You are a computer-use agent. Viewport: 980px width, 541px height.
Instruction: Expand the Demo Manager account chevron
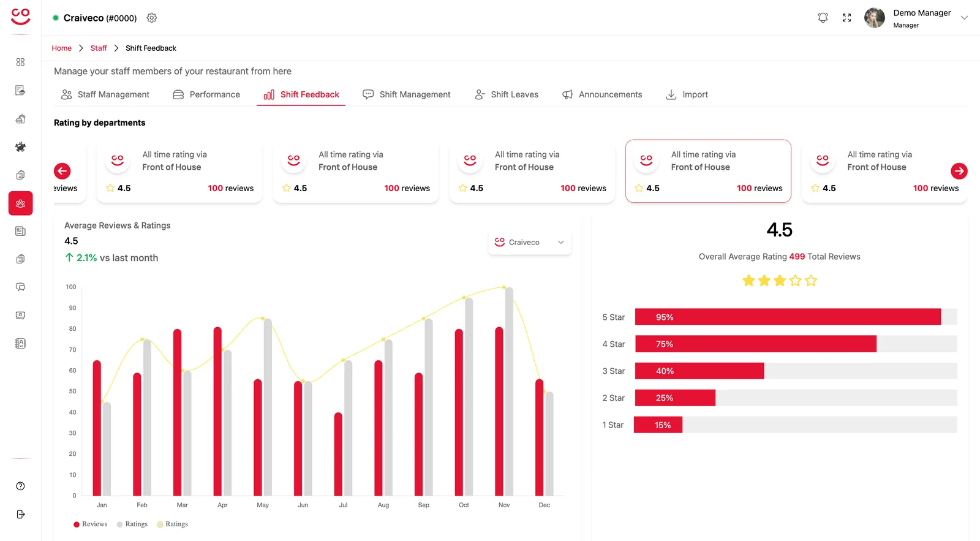point(964,18)
